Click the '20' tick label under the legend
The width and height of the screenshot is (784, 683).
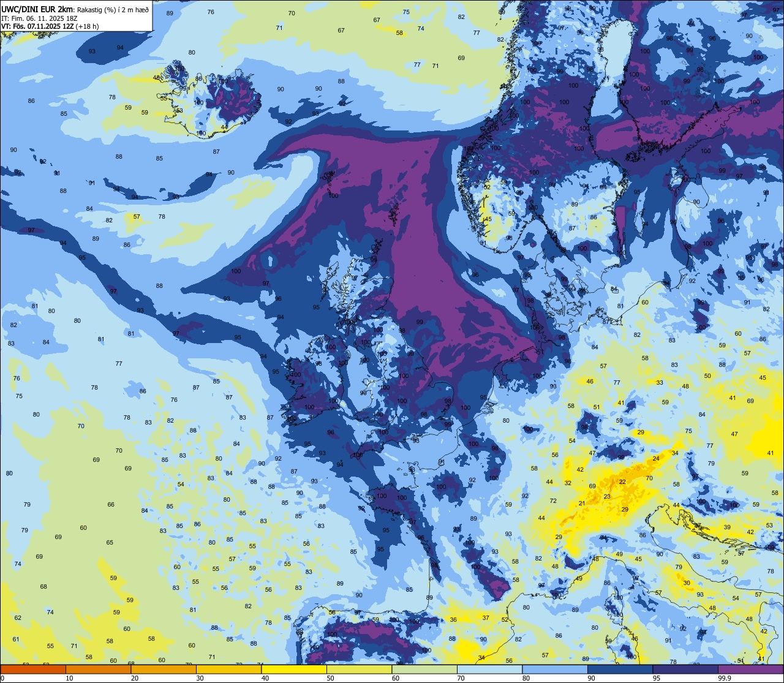(135, 678)
